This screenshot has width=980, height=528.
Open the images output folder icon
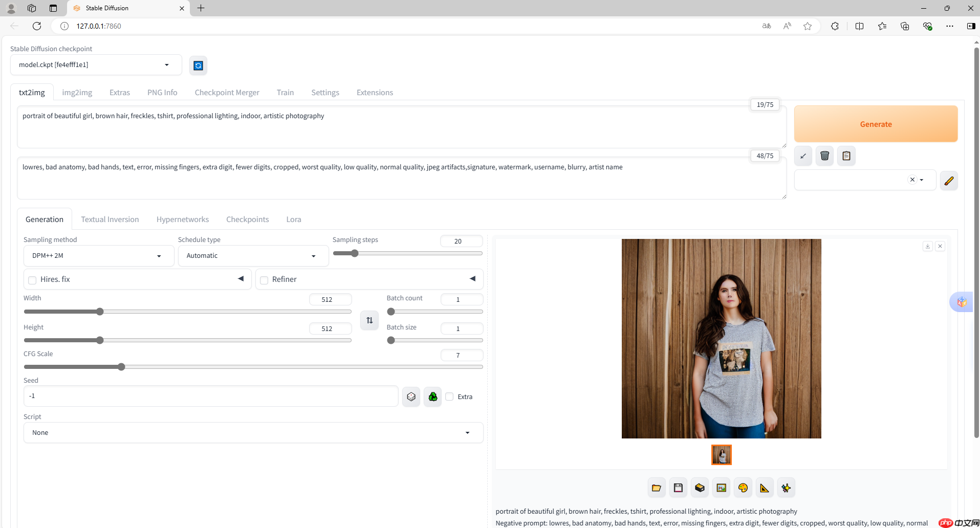click(656, 488)
